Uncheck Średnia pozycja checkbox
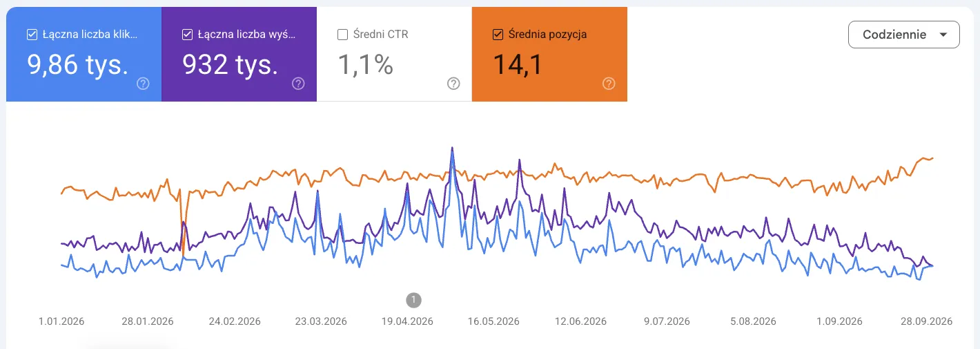This screenshot has width=980, height=349. coord(498,35)
